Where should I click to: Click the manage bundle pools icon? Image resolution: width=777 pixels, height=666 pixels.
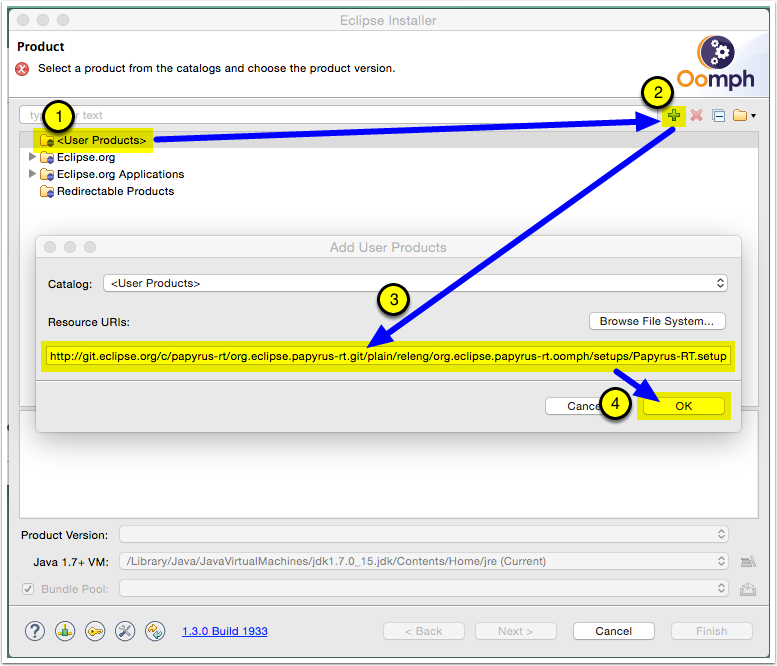(748, 589)
